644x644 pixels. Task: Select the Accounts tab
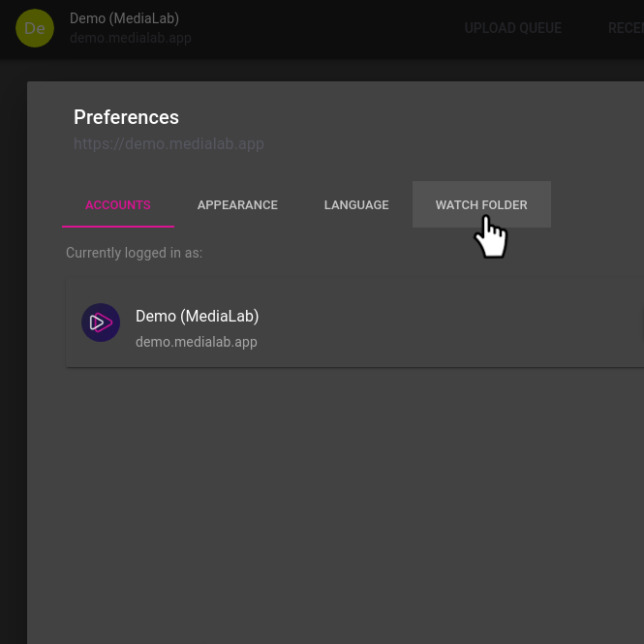(x=118, y=204)
